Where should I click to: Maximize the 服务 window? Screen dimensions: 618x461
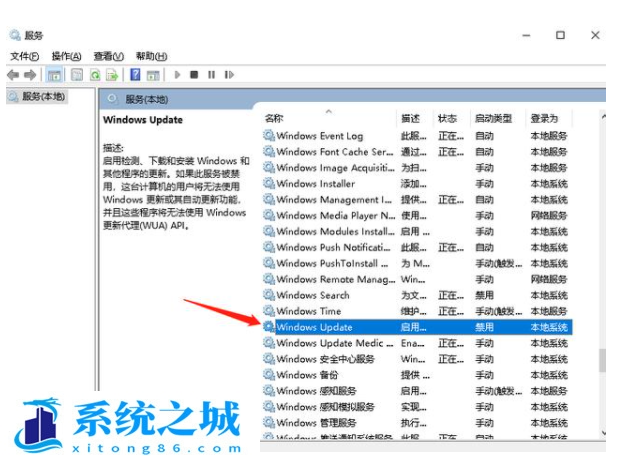(x=560, y=35)
